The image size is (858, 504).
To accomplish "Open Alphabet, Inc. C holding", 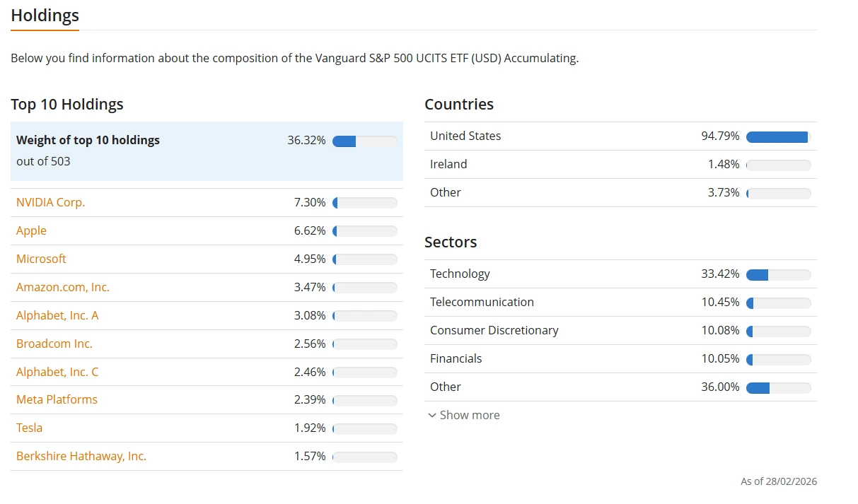I will [x=57, y=372].
